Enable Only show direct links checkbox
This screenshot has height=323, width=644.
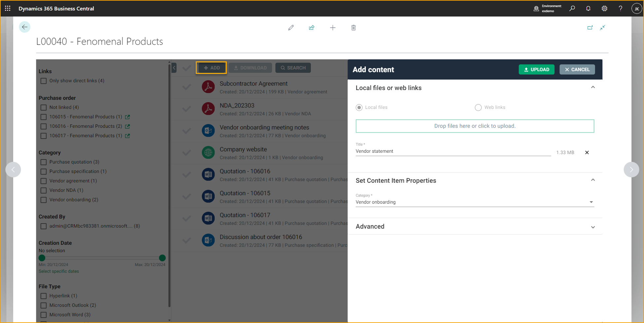44,81
